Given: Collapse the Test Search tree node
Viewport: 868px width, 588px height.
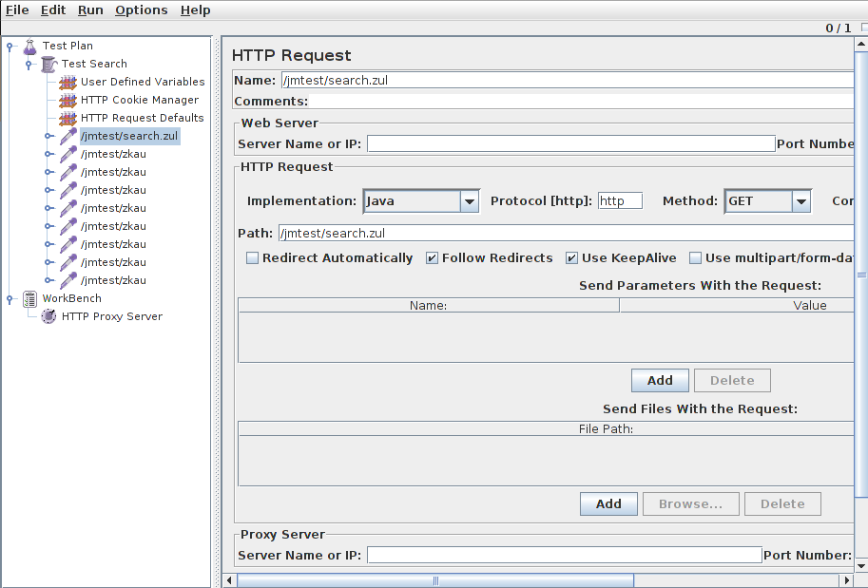Looking at the screenshot, I should coord(29,65).
